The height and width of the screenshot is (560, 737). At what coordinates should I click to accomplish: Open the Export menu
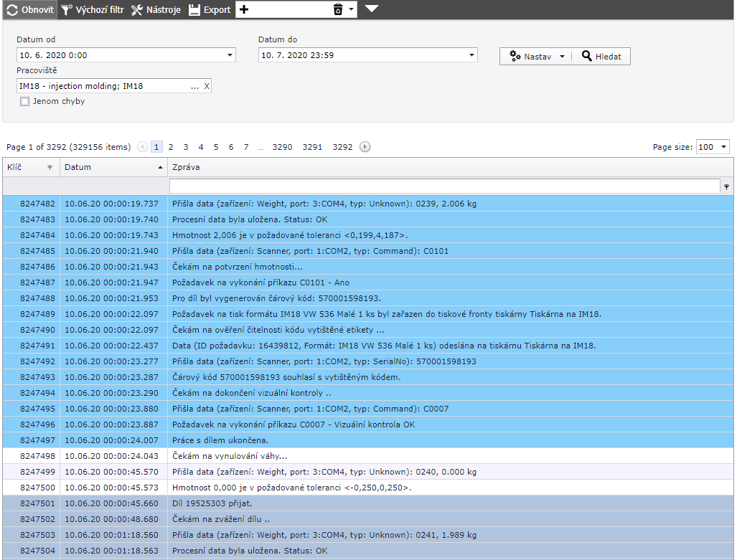(210, 10)
